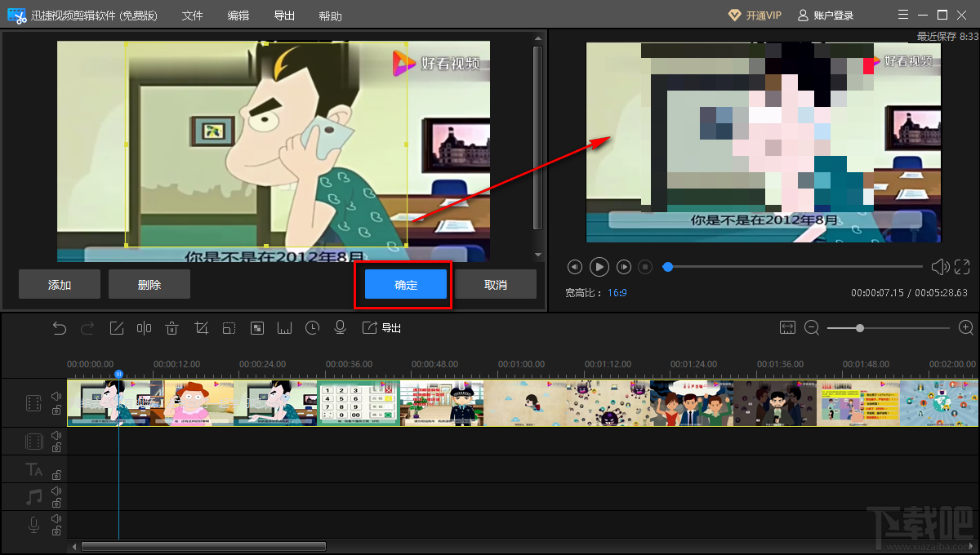
Task: Open the mosaic tool
Action: pyautogui.click(x=256, y=328)
